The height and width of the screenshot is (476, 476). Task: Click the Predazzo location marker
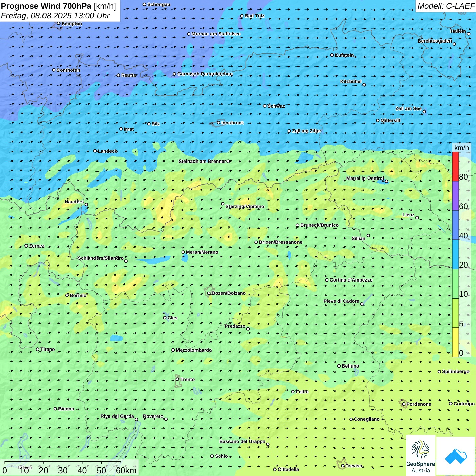(248, 329)
